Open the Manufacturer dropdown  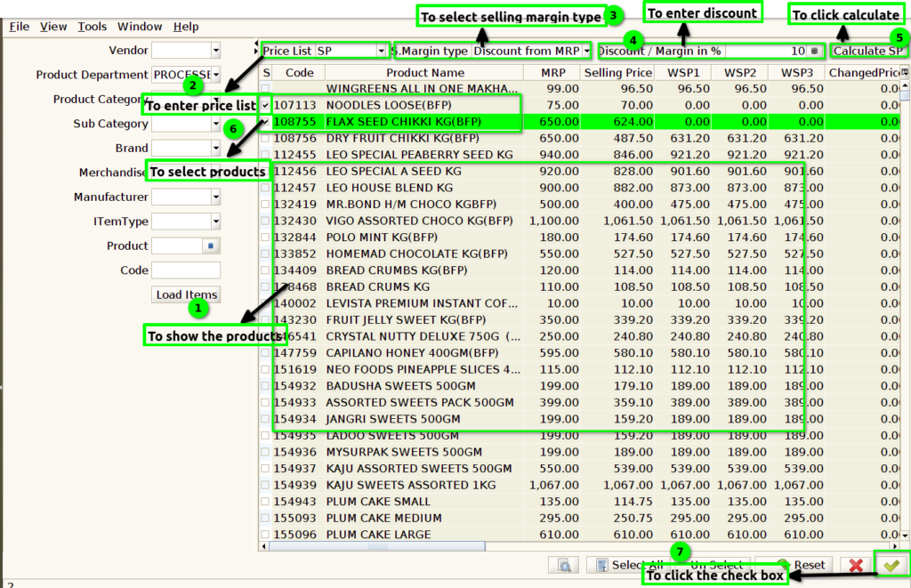(x=215, y=197)
